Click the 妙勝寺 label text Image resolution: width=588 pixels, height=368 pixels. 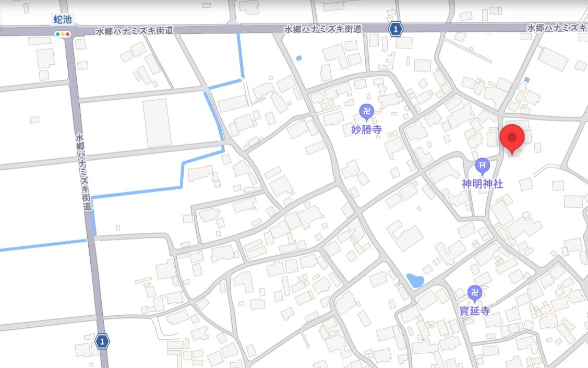click(x=366, y=129)
